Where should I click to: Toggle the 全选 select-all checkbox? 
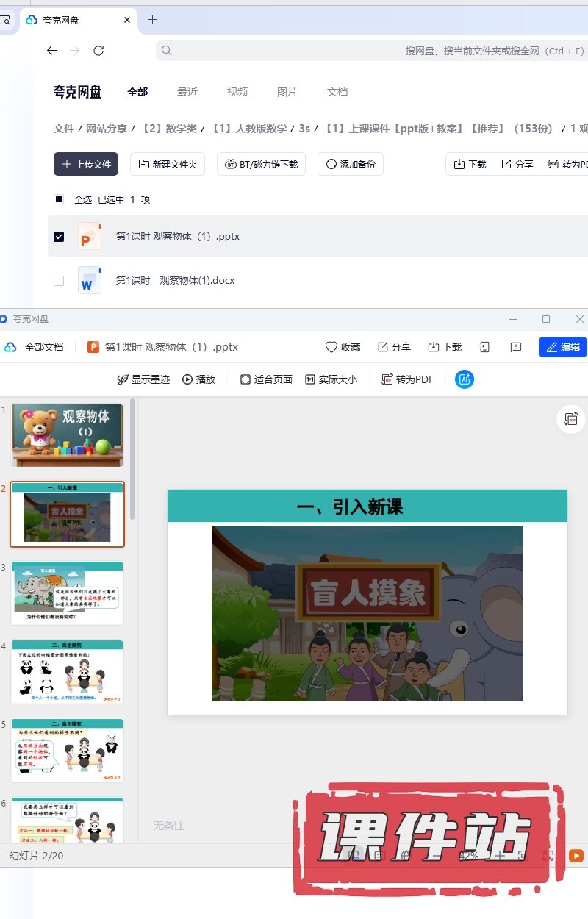coord(59,199)
